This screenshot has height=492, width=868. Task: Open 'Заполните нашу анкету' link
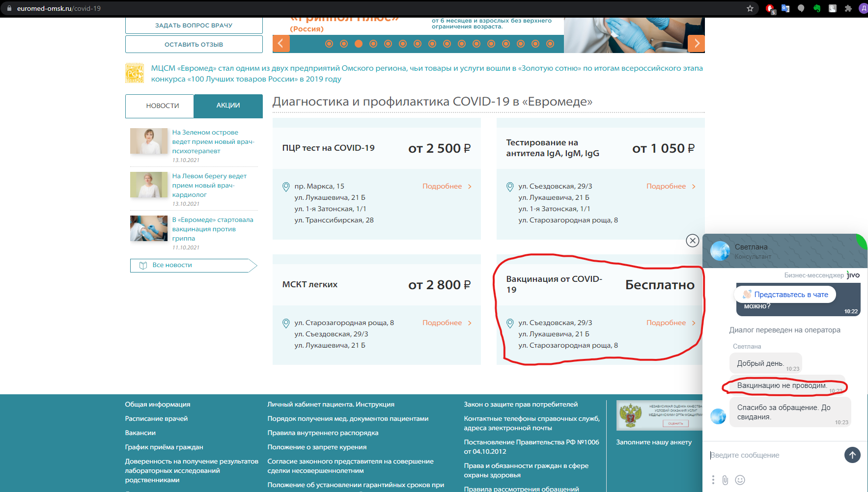tap(654, 442)
